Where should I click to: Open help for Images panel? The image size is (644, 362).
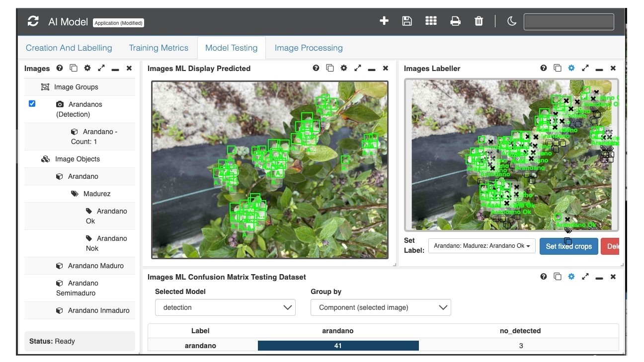[60, 69]
